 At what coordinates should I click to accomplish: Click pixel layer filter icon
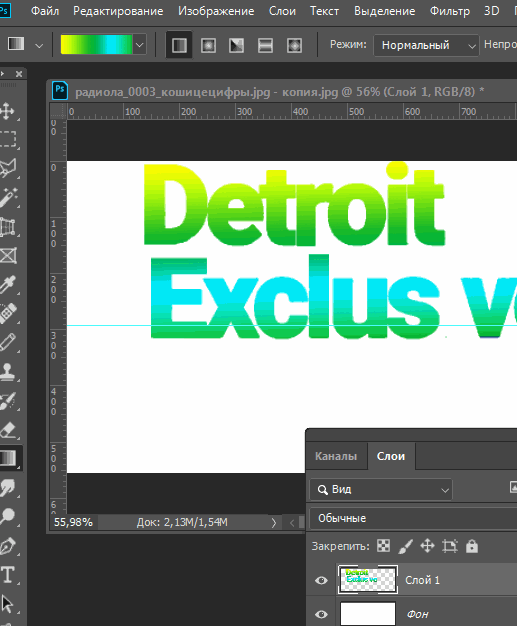[x=514, y=487]
